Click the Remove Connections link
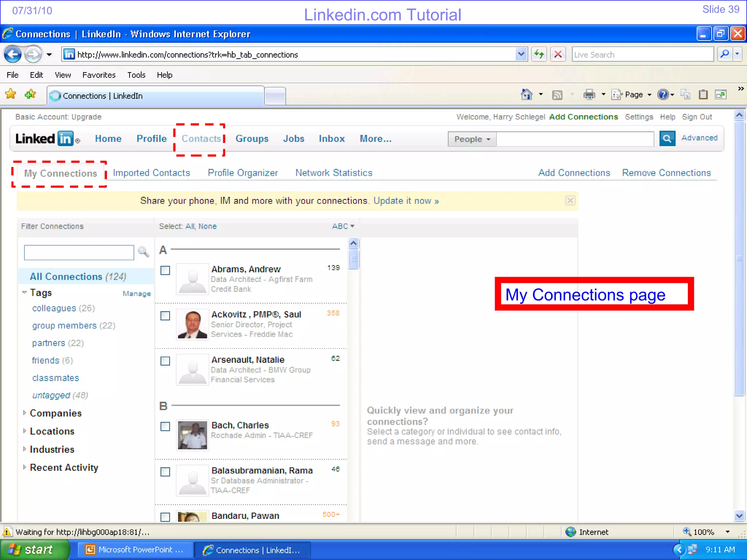747x560 pixels. pyautogui.click(x=666, y=173)
